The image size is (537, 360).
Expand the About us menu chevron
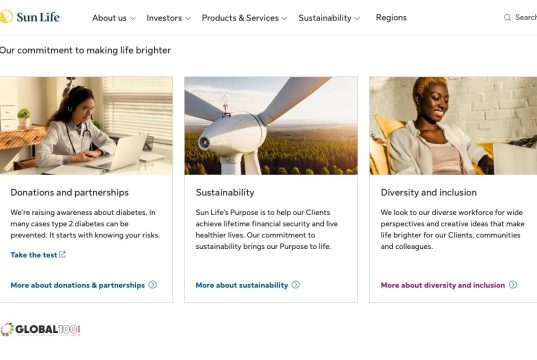point(133,18)
